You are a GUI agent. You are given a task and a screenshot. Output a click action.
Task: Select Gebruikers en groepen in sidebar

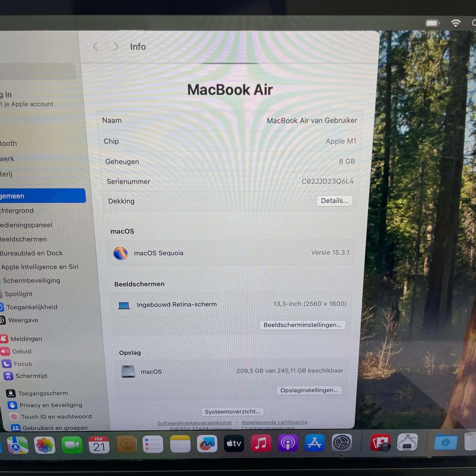tap(49, 428)
